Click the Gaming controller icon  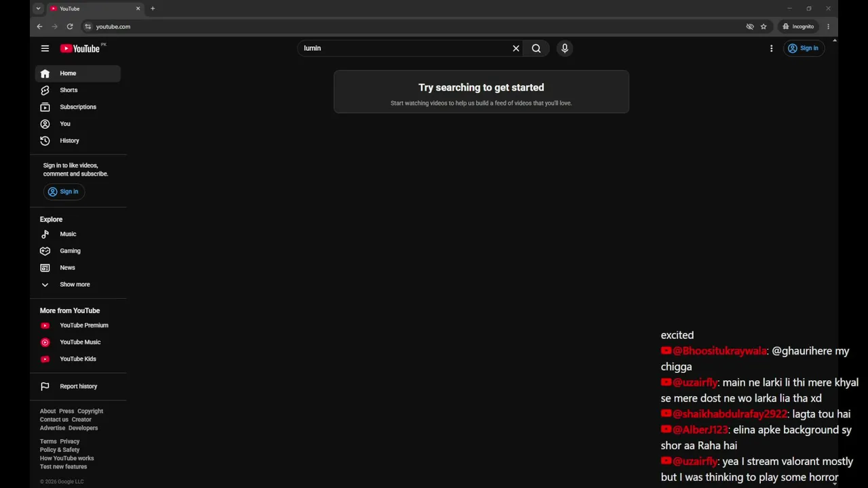[x=45, y=251]
